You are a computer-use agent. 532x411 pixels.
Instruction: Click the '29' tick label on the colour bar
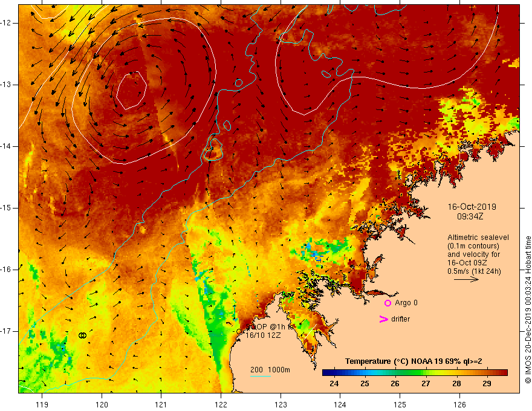487,384
